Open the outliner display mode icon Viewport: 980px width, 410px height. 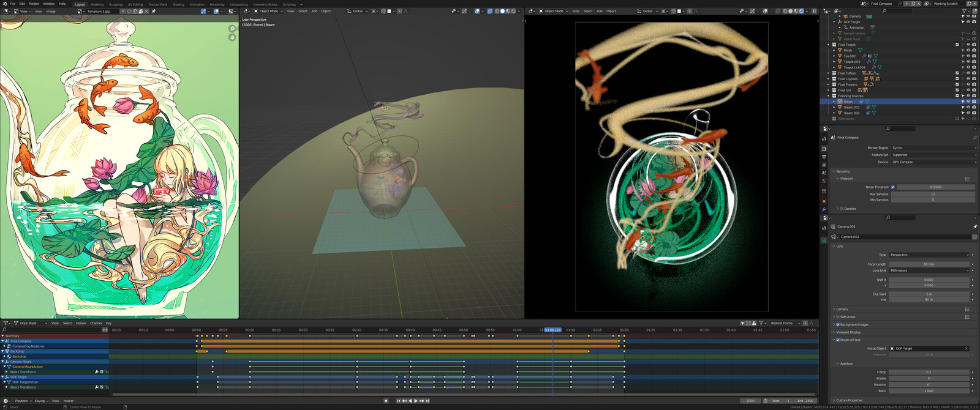tap(837, 10)
